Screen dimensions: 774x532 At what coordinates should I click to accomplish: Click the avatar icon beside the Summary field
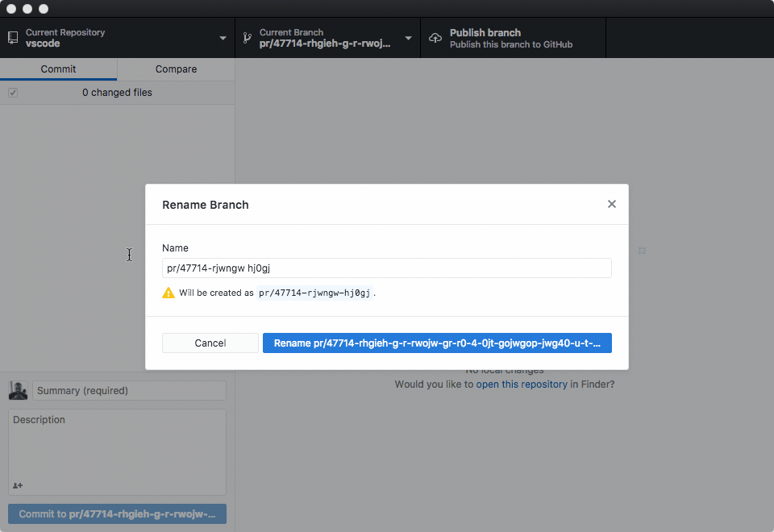click(17, 390)
